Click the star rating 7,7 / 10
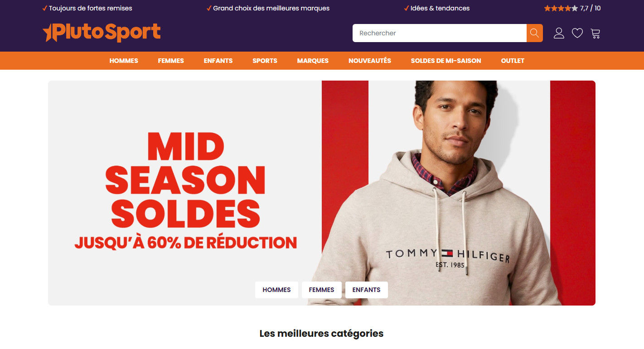 coord(572,8)
